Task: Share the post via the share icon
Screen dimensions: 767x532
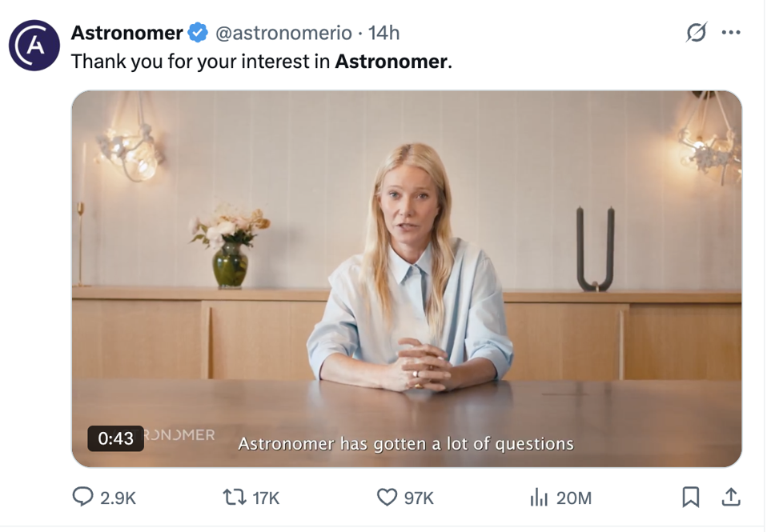Action: coord(731,498)
